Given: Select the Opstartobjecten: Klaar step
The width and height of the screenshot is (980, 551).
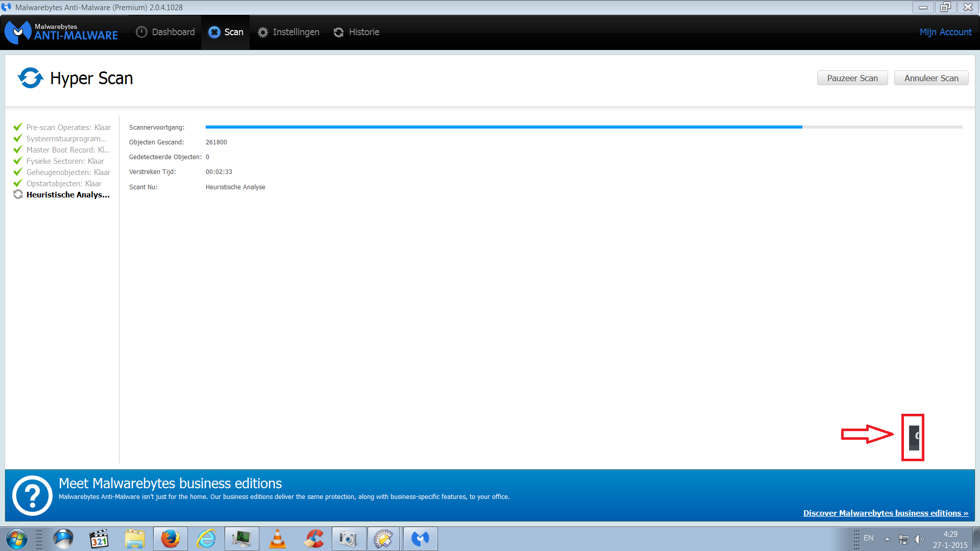Looking at the screenshot, I should (57, 184).
